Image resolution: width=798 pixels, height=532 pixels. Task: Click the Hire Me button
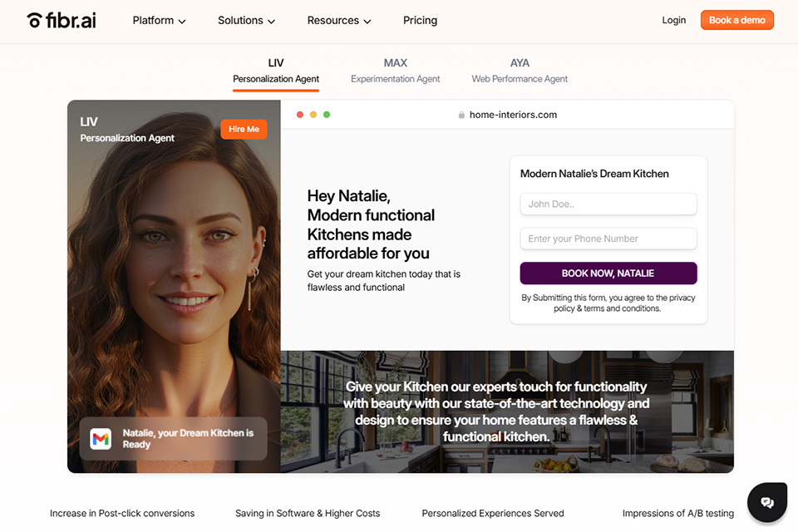[244, 130]
